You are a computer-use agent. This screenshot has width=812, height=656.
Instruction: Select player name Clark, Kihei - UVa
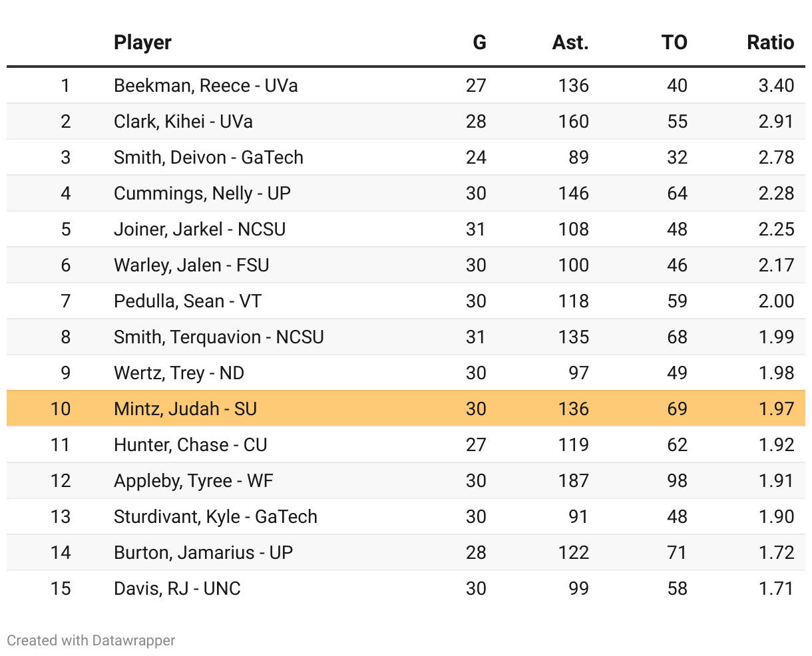click(x=183, y=122)
